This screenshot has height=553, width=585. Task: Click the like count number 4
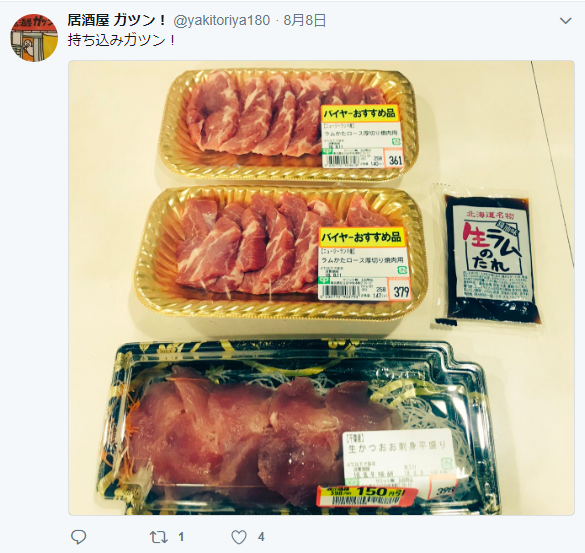coord(261,537)
